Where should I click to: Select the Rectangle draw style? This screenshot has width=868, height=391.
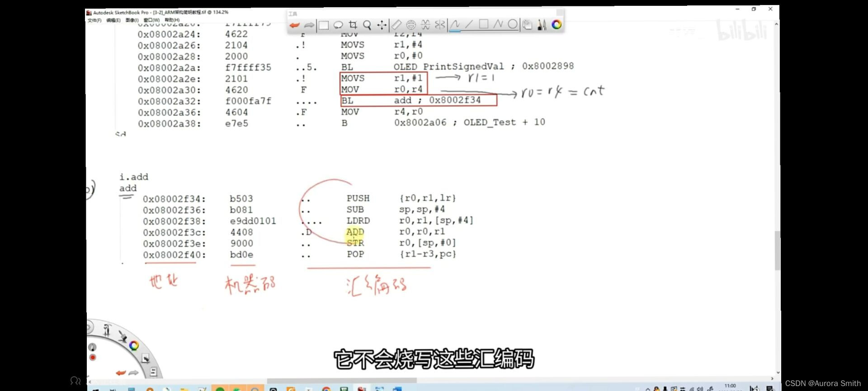click(x=484, y=24)
